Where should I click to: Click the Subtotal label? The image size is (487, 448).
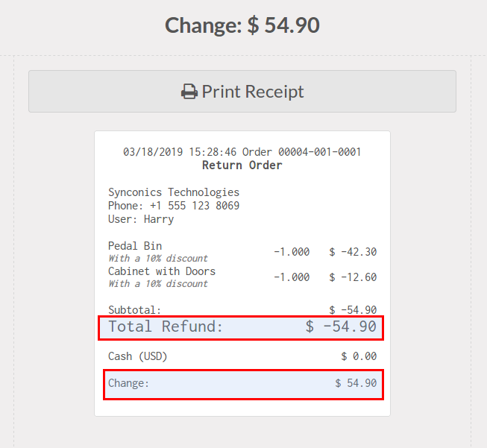pyautogui.click(x=134, y=310)
